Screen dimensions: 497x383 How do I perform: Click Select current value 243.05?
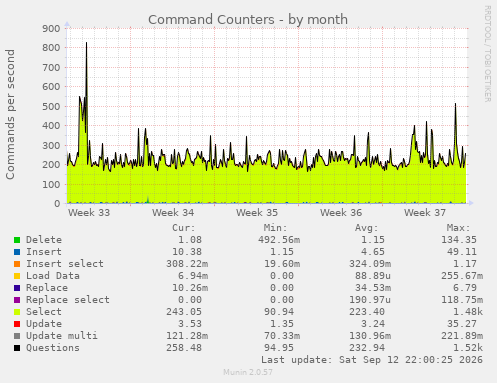184,312
